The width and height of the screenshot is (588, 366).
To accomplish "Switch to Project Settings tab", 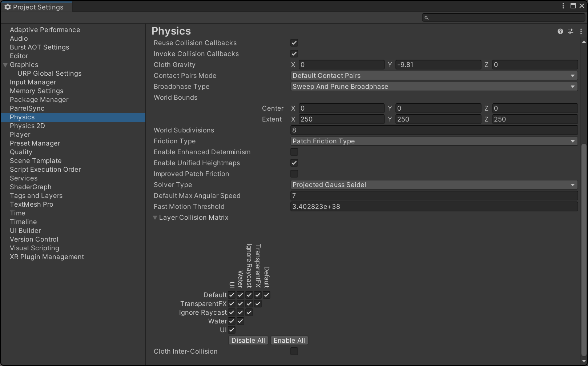I will pos(37,7).
